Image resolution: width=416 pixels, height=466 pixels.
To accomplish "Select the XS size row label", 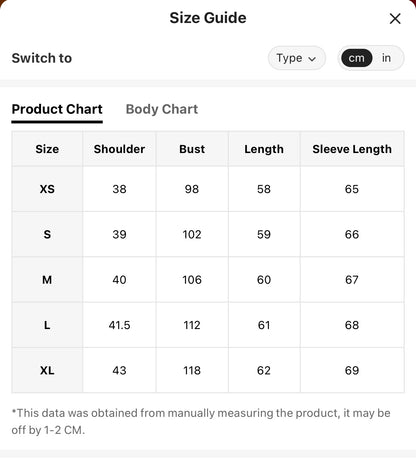I will coord(47,189).
